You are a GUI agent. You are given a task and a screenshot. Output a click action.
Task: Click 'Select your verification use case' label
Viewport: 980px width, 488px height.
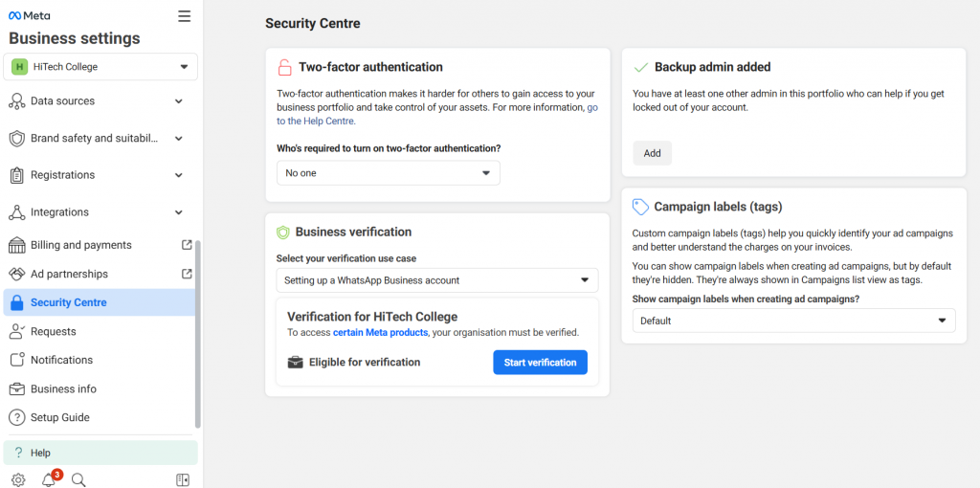(x=346, y=258)
